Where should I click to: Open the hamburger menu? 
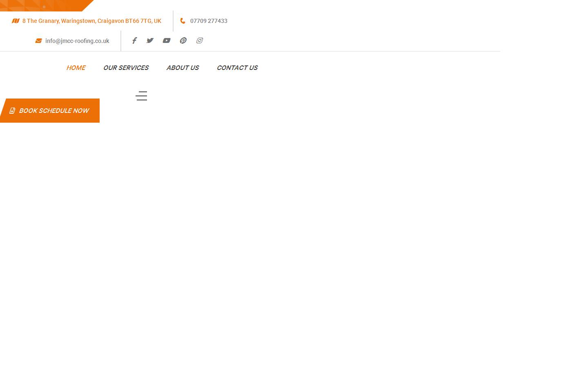(141, 96)
